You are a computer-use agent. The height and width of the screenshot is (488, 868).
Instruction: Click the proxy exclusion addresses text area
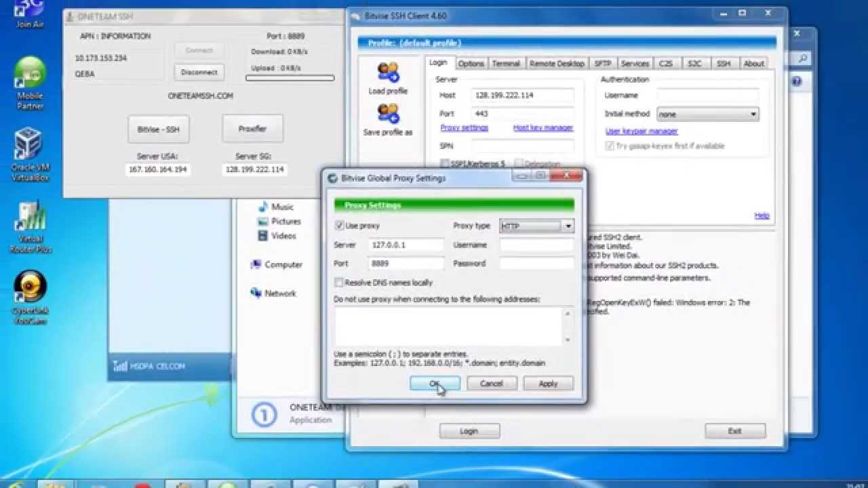449,326
